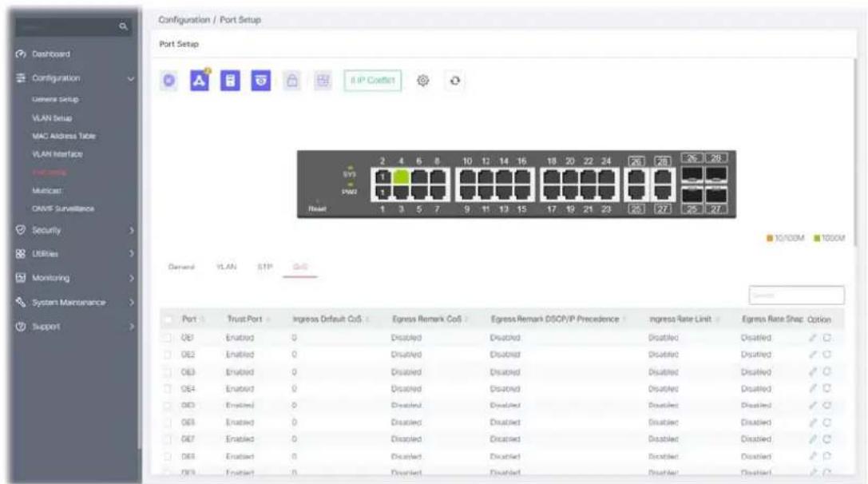Expand the Support menu chevron

[x=131, y=327]
